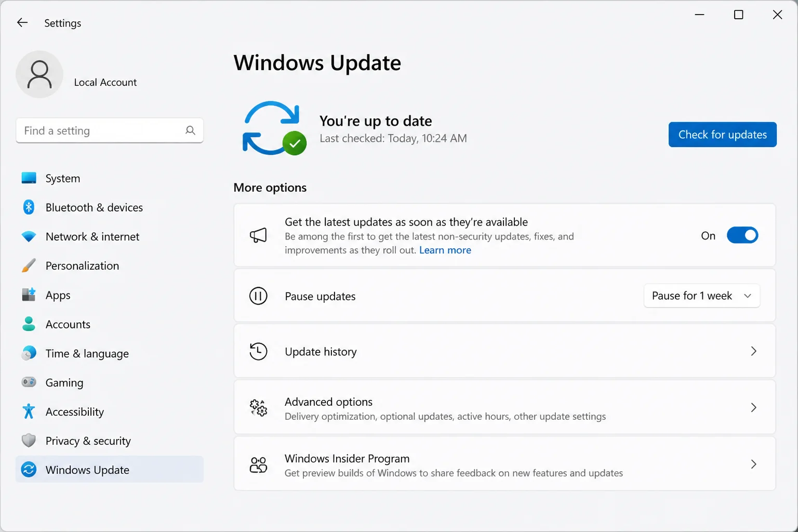Open the System settings category
Image resolution: width=798 pixels, height=532 pixels.
tap(110, 178)
